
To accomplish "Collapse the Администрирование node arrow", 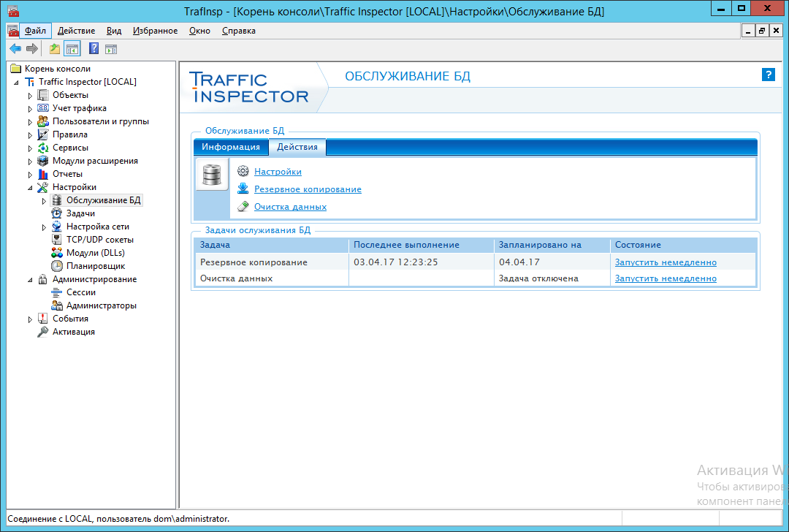I will click(30, 280).
